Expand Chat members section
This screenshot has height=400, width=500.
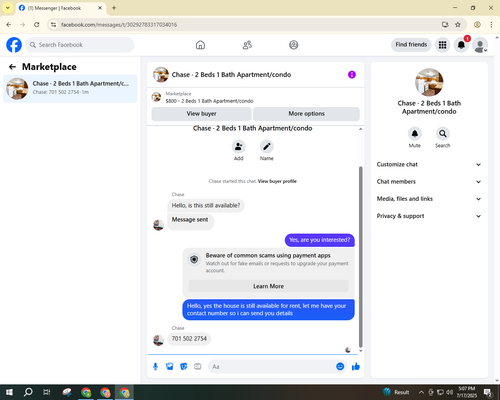click(429, 182)
